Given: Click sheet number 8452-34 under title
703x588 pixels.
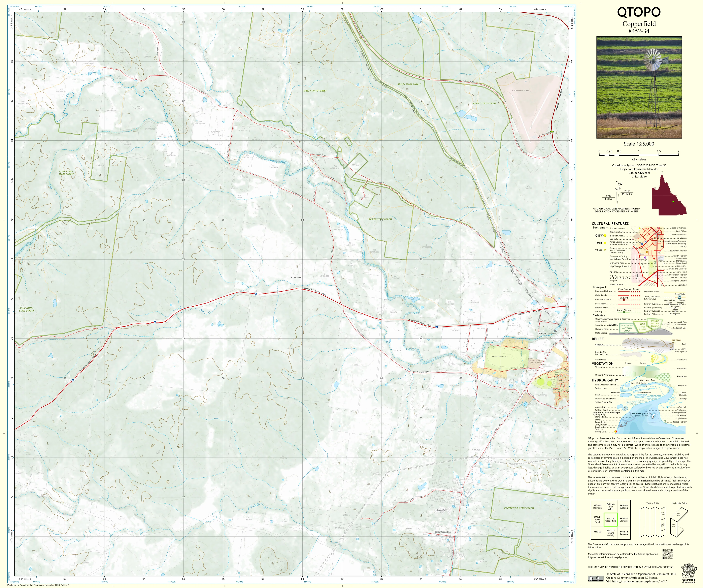Looking at the screenshot, I should pyautogui.click(x=639, y=31).
